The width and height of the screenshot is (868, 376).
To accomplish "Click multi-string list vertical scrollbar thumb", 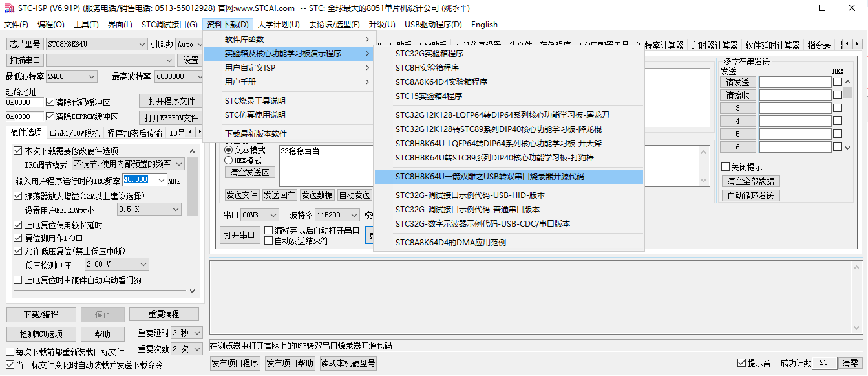I will point(848,92).
